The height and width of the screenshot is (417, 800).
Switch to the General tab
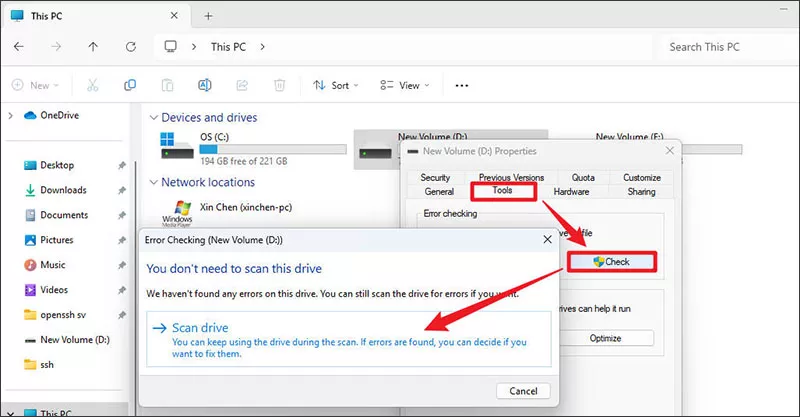[439, 191]
